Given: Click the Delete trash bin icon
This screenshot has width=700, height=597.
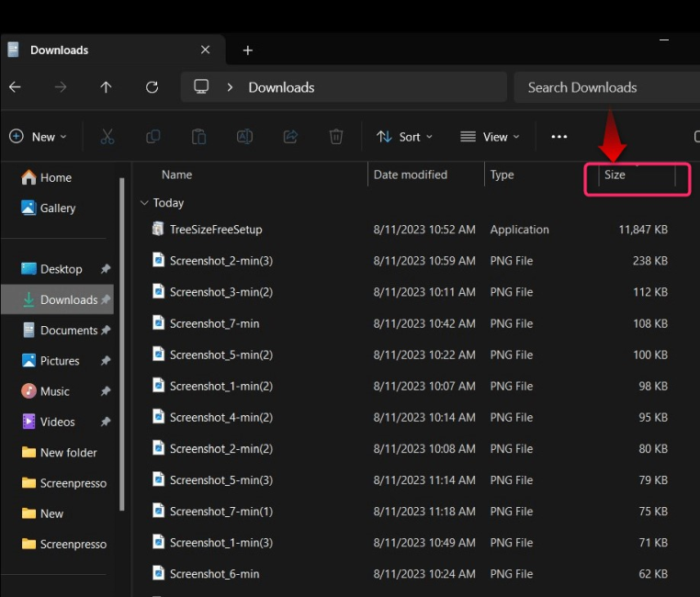Looking at the screenshot, I should [x=336, y=137].
